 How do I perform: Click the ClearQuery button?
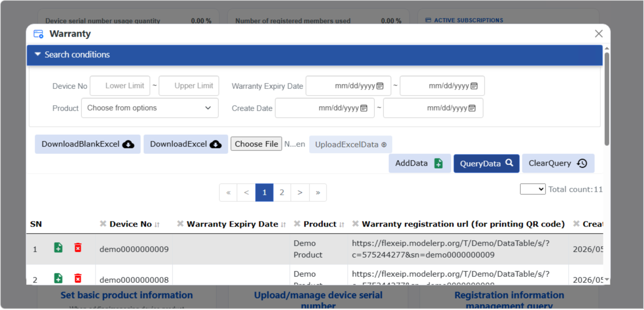tap(558, 163)
